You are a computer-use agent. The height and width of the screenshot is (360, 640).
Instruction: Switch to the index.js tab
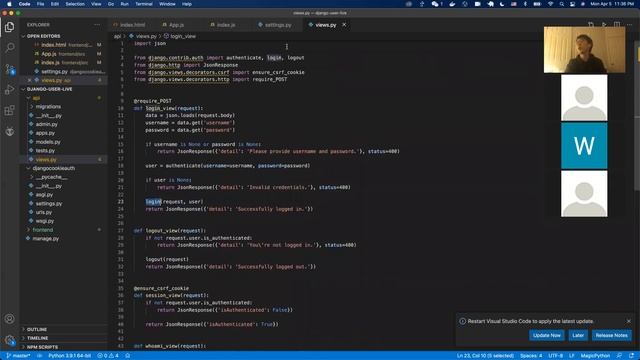[226, 25]
